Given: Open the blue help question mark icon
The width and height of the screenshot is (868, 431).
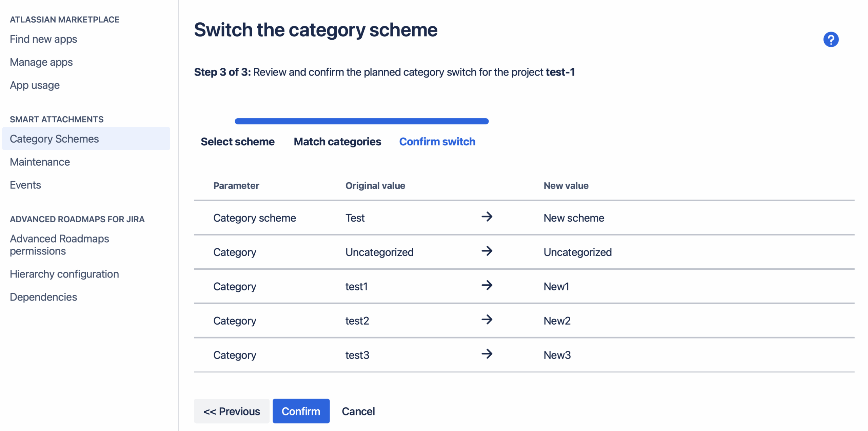Looking at the screenshot, I should click(x=831, y=40).
